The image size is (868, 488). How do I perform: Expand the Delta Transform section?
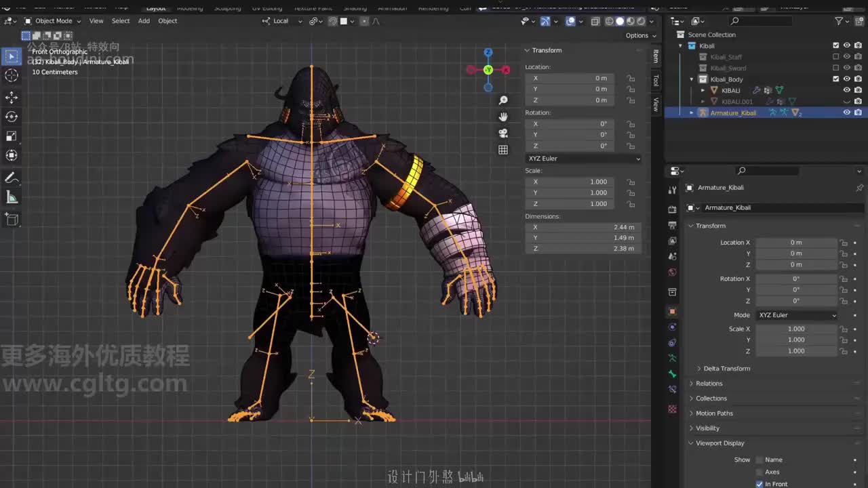coord(726,369)
